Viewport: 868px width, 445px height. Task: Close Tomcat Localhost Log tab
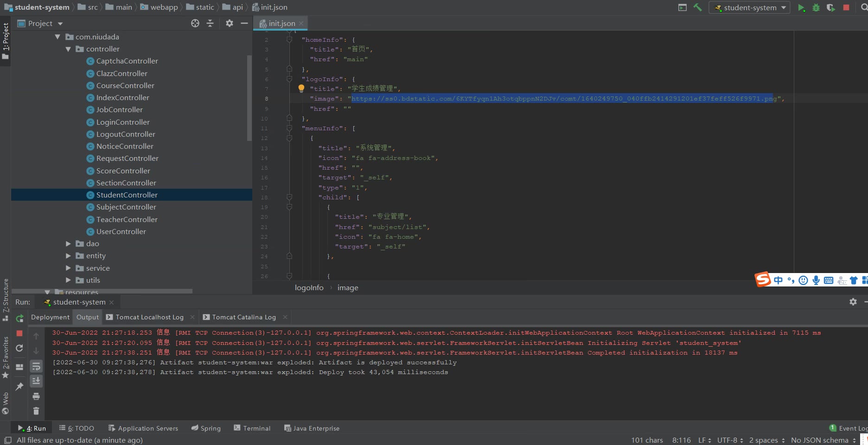pos(192,317)
